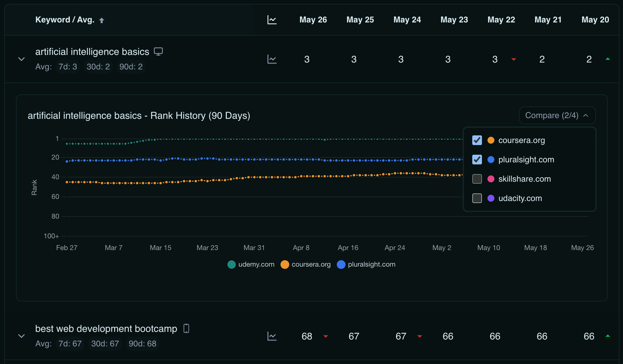Image resolution: width=623 pixels, height=364 pixels.
Task: Click the blue pluralsight.com swatch in dropdown
Action: click(491, 160)
